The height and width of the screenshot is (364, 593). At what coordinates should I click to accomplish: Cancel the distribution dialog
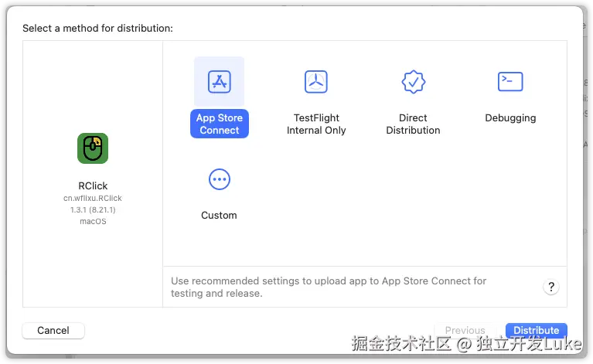[x=53, y=330]
